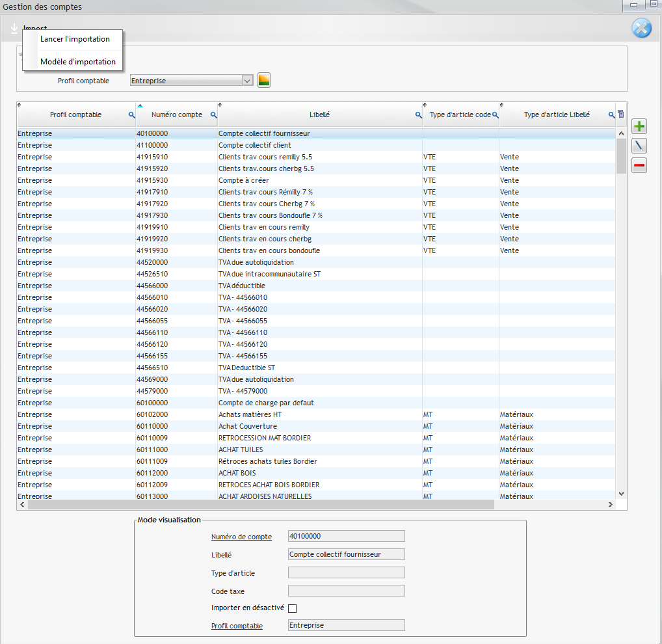The width and height of the screenshot is (662, 644).
Task: Choose Lancer l'importation from the Import menu
Action: pos(75,39)
